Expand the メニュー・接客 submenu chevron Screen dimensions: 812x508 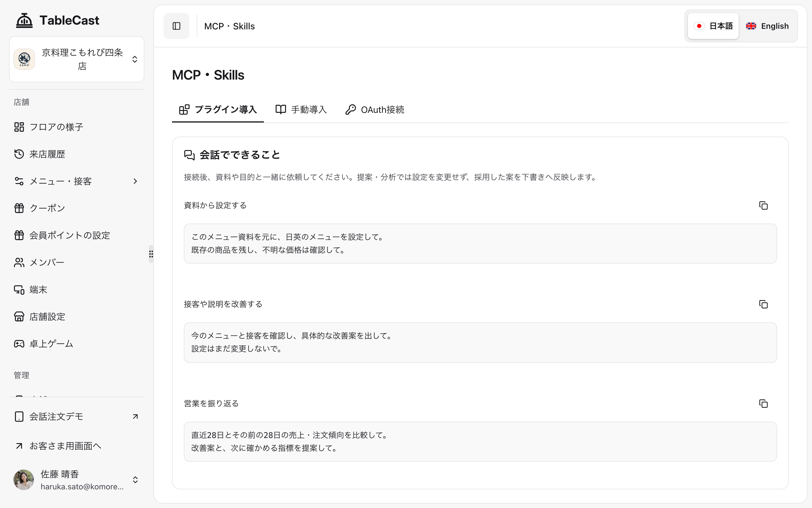click(135, 181)
